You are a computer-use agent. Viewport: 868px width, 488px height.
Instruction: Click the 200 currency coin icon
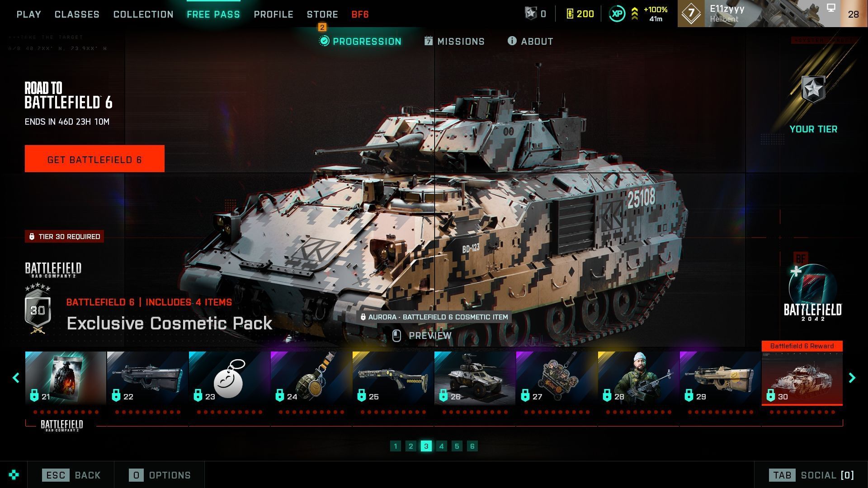(x=570, y=14)
